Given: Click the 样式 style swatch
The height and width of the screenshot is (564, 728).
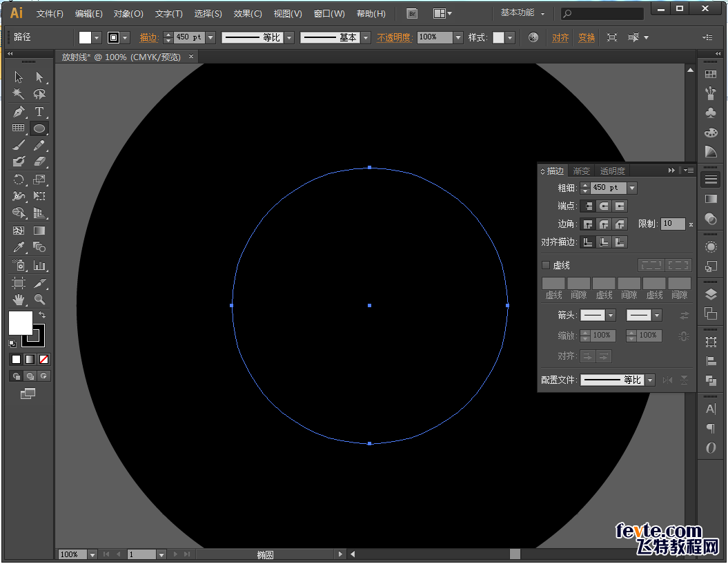Looking at the screenshot, I should [x=498, y=38].
